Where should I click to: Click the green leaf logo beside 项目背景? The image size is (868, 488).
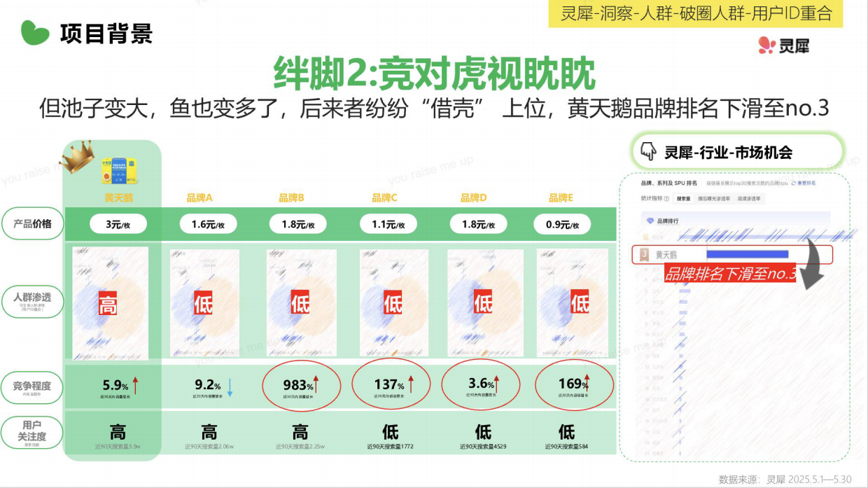click(34, 32)
